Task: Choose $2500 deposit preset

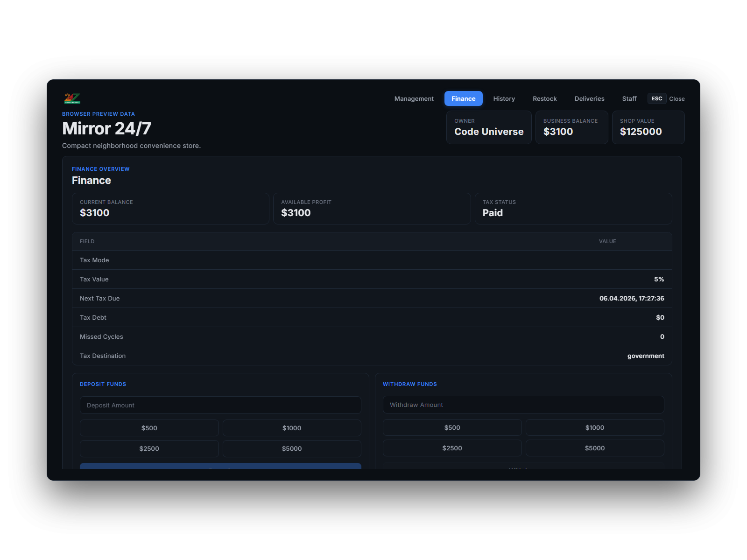Action: [x=149, y=448]
